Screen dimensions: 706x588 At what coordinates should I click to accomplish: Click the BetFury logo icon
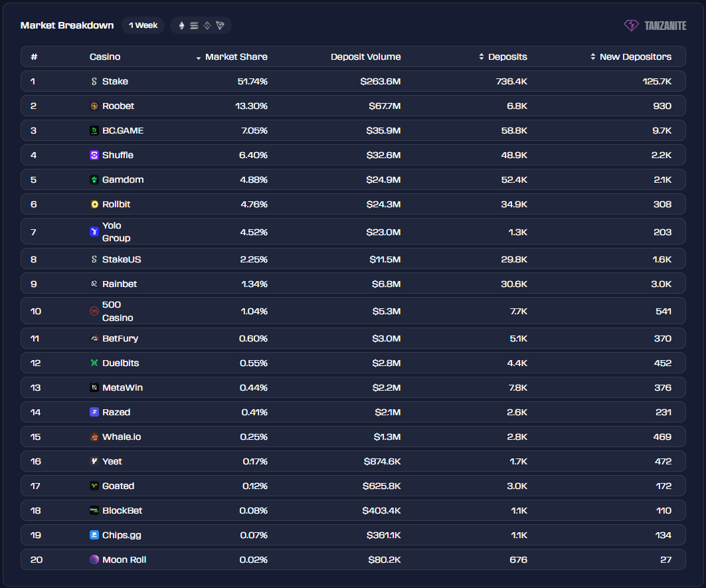click(x=94, y=338)
